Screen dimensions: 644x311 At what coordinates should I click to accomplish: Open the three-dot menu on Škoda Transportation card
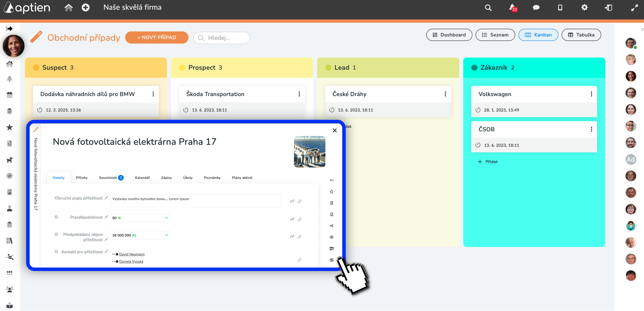click(x=299, y=94)
